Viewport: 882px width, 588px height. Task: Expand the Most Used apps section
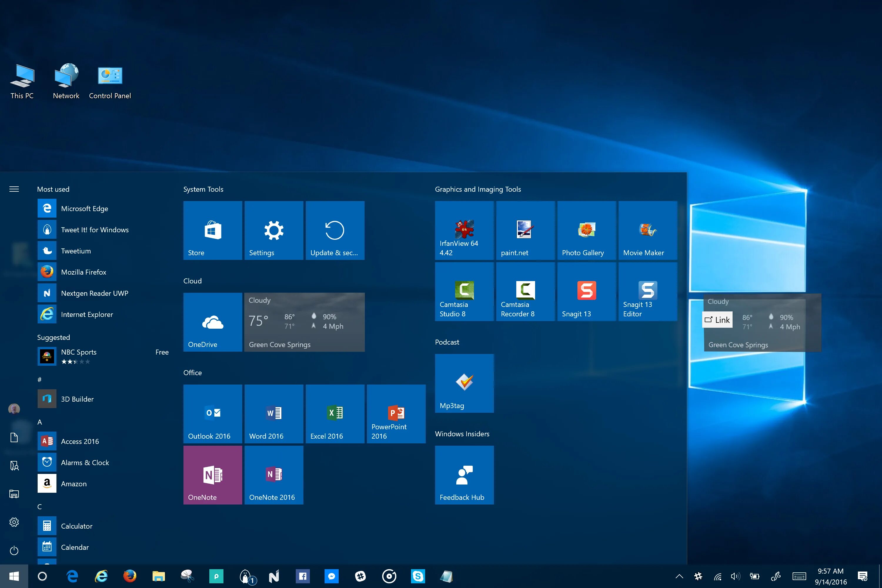click(x=14, y=189)
